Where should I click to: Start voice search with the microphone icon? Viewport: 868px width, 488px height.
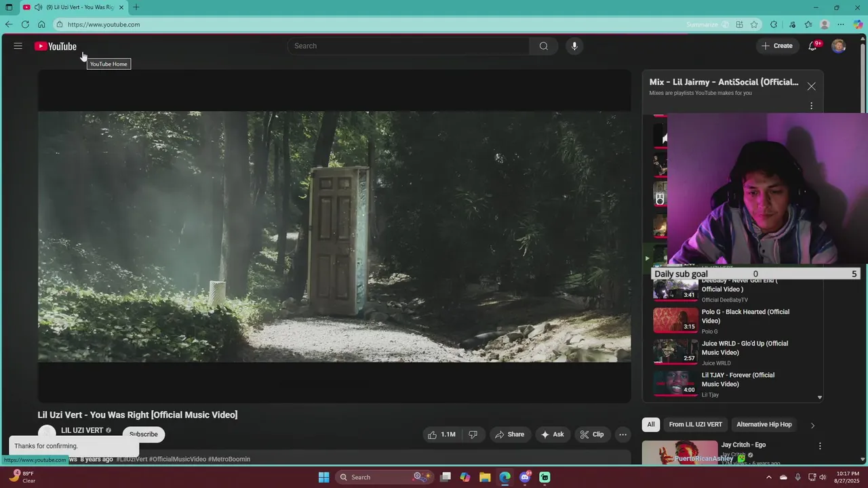pos(574,46)
